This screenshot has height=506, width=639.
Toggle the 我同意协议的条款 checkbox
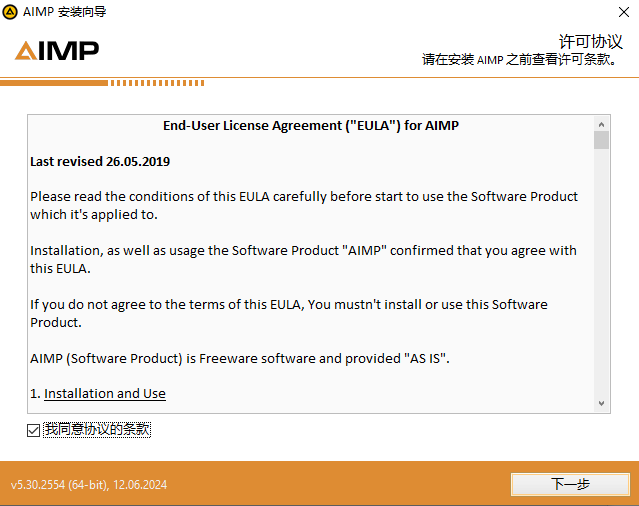pyautogui.click(x=35, y=430)
